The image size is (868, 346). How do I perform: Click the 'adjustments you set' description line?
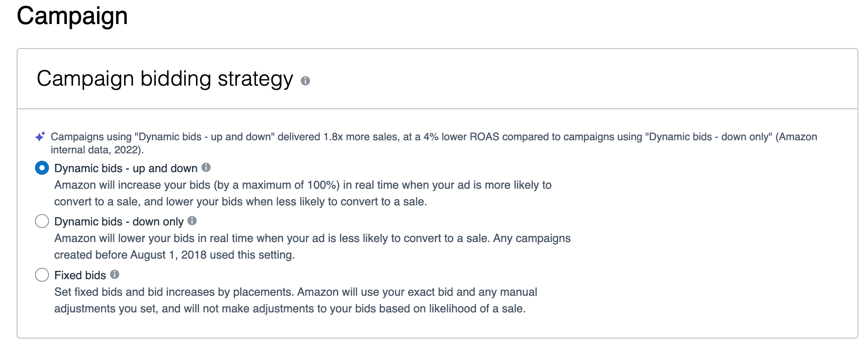(290, 308)
